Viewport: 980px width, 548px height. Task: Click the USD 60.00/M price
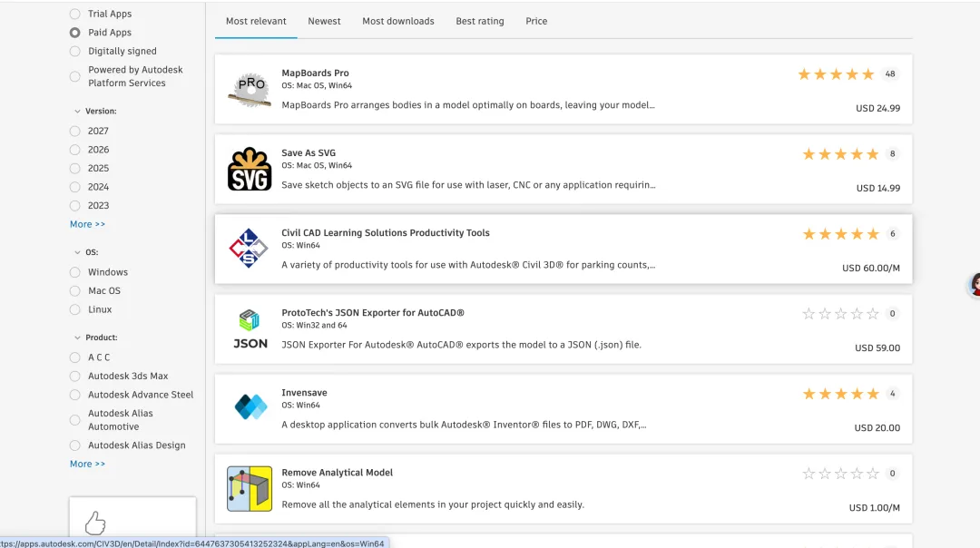870,269
